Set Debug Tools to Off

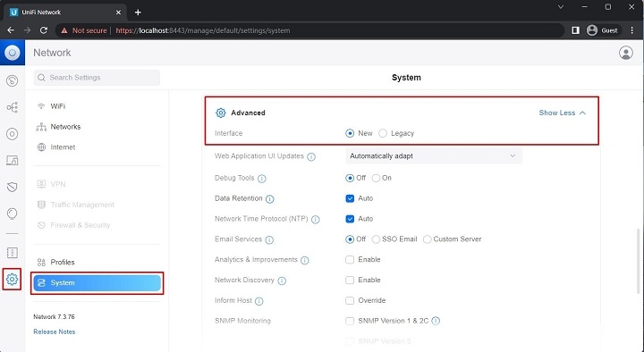[x=350, y=178]
